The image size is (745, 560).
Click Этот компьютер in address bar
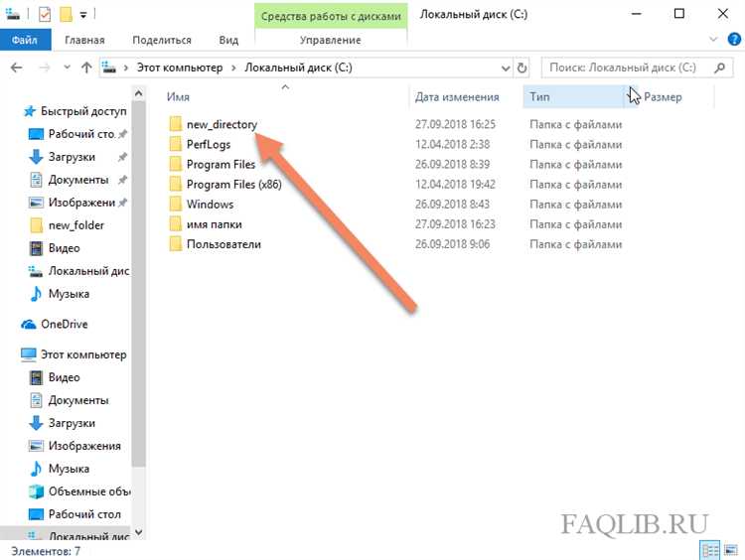pyautogui.click(x=180, y=68)
